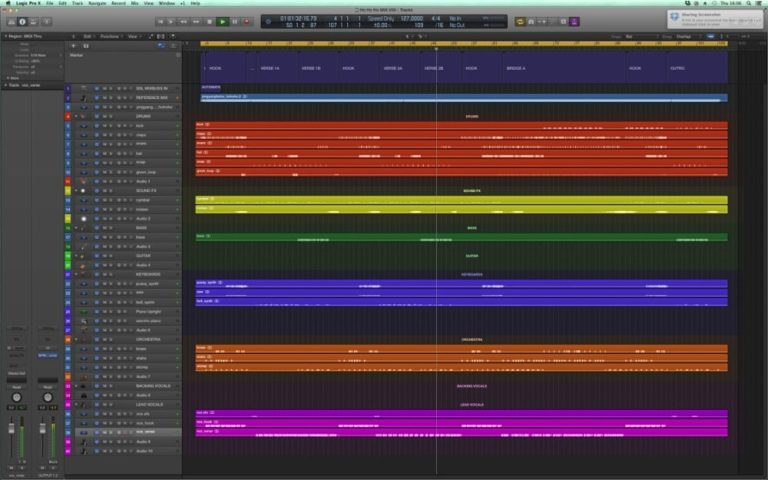Viewport: 768px width, 480px height.
Task: Collapse the ORCHESTRA track stack
Action: click(x=76, y=339)
